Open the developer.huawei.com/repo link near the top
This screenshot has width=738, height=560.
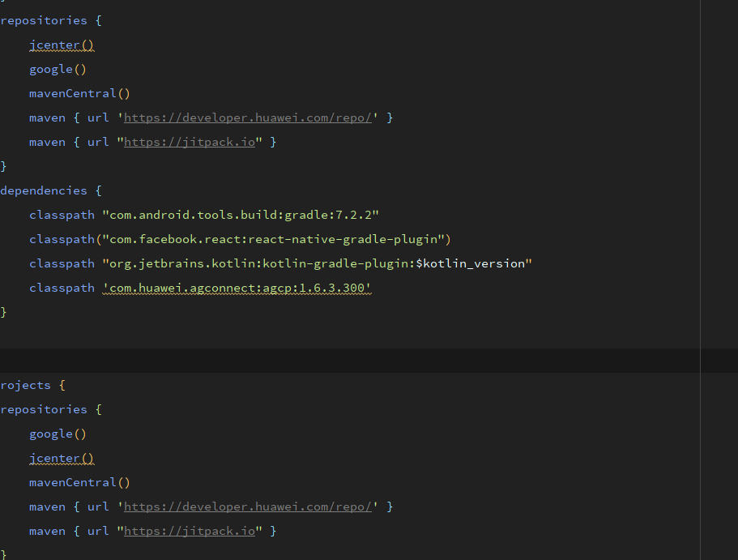[x=247, y=117]
